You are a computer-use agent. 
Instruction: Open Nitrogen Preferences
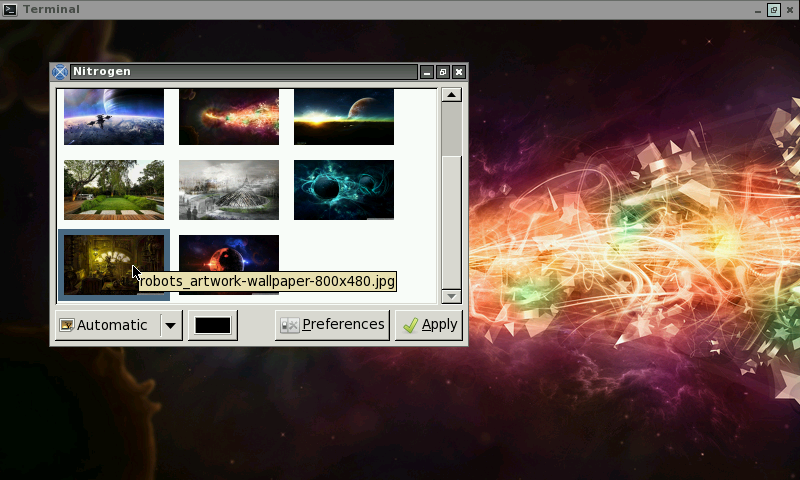[x=332, y=325]
